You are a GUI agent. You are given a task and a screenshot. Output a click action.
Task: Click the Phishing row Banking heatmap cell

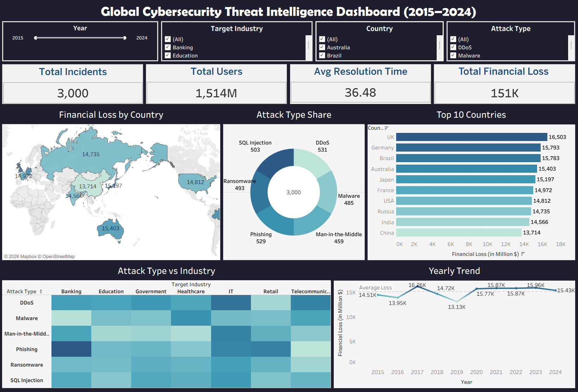point(71,349)
